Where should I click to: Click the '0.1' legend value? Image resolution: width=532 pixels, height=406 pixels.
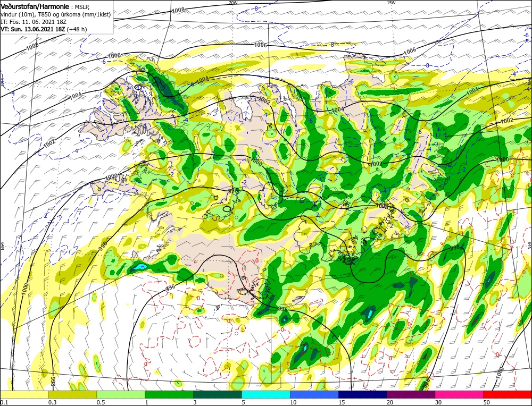pyautogui.click(x=4, y=402)
